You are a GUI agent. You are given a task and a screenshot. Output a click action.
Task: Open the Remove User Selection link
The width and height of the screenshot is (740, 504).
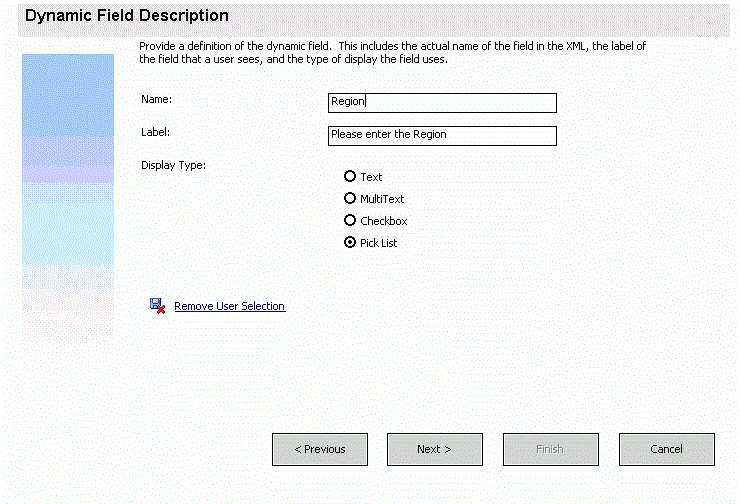tap(230, 306)
